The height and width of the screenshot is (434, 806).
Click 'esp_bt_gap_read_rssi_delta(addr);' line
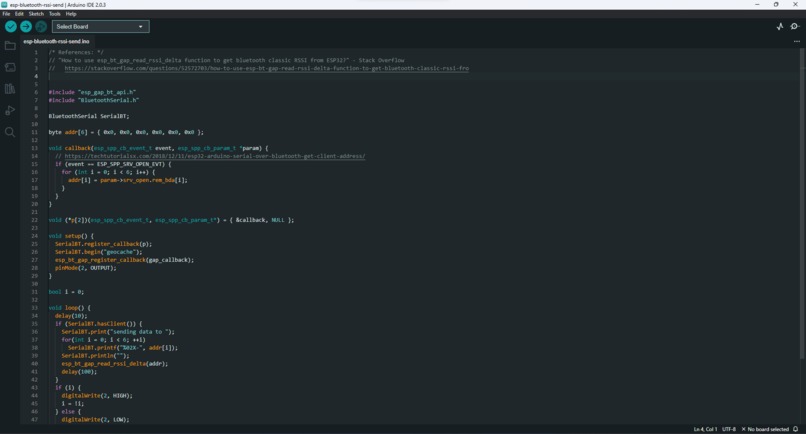[x=115, y=364]
